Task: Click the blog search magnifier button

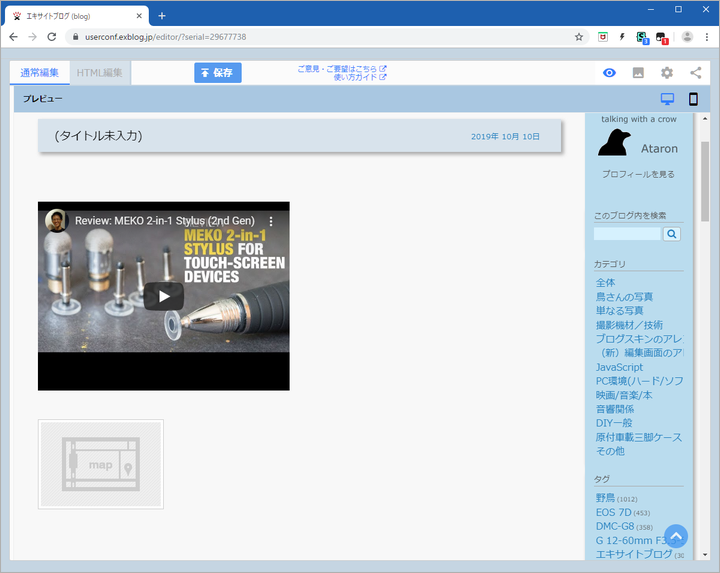Action: pyautogui.click(x=671, y=234)
